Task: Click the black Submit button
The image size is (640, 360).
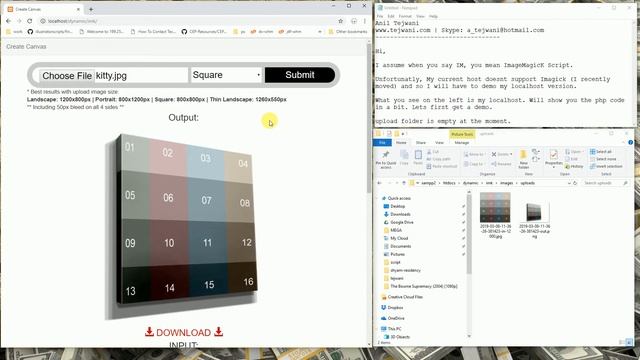Action: (x=300, y=75)
